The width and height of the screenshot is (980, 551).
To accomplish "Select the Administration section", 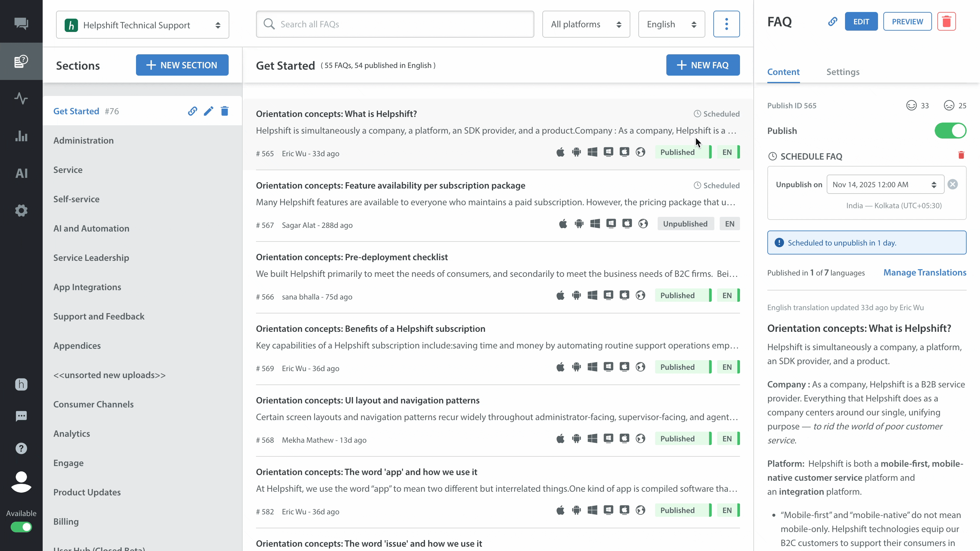I will [x=83, y=140].
